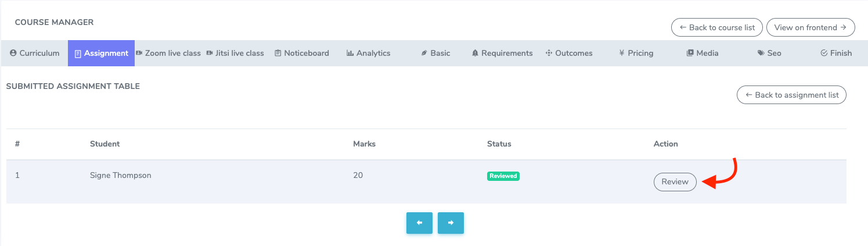Go to previous page with left arrow
Image resolution: width=868 pixels, height=246 pixels.
(419, 223)
